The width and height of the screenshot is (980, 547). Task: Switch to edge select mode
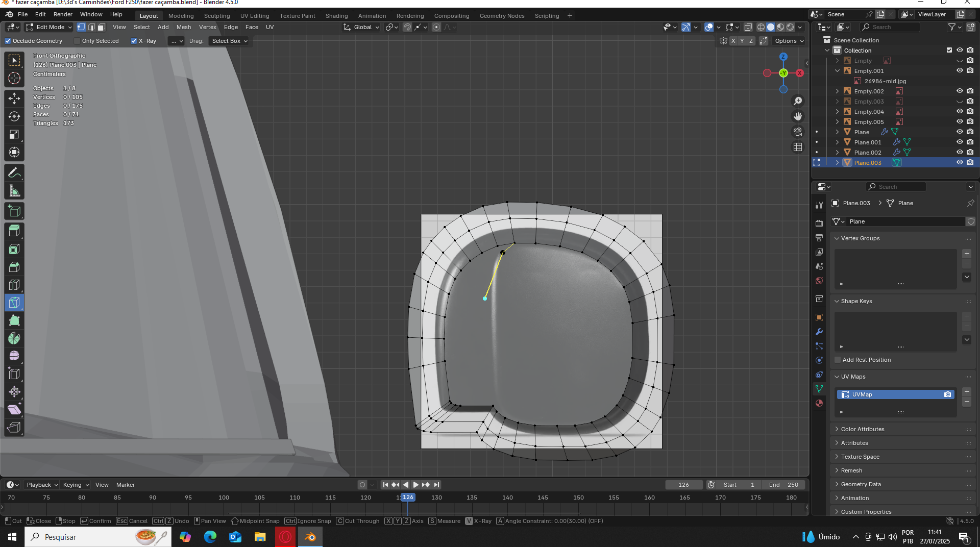click(91, 27)
